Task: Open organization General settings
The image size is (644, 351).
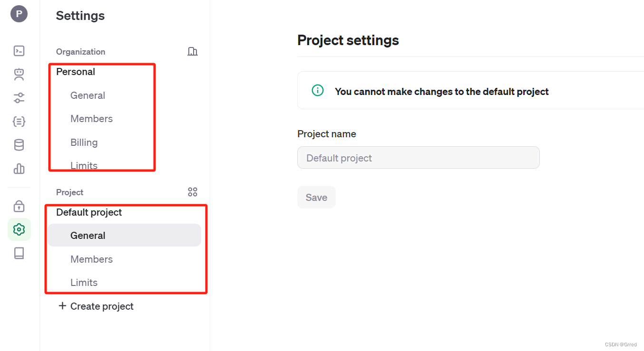Action: pyautogui.click(x=88, y=95)
